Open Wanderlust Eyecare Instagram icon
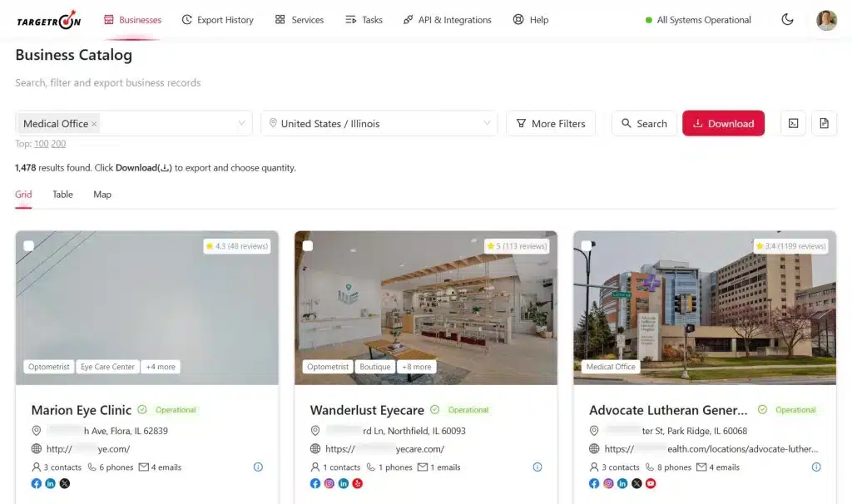 point(329,483)
